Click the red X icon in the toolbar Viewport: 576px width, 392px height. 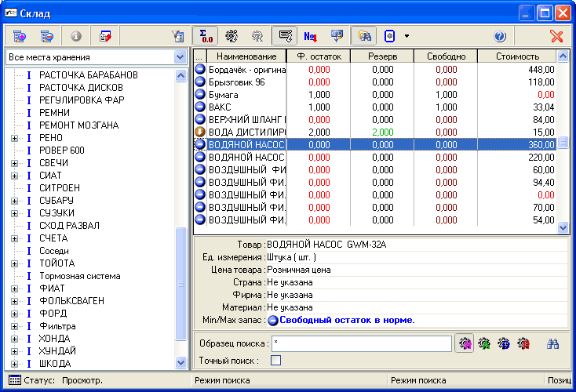[556, 36]
